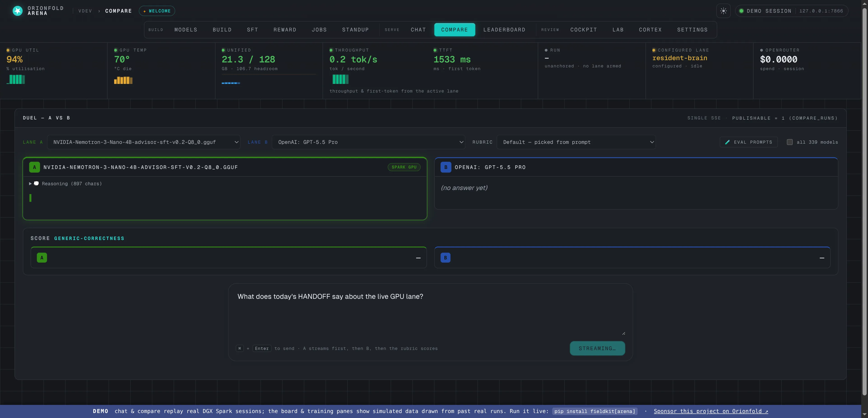This screenshot has height=418, width=868.
Task: Click the resident-brain configured lane value
Action: pos(680,58)
